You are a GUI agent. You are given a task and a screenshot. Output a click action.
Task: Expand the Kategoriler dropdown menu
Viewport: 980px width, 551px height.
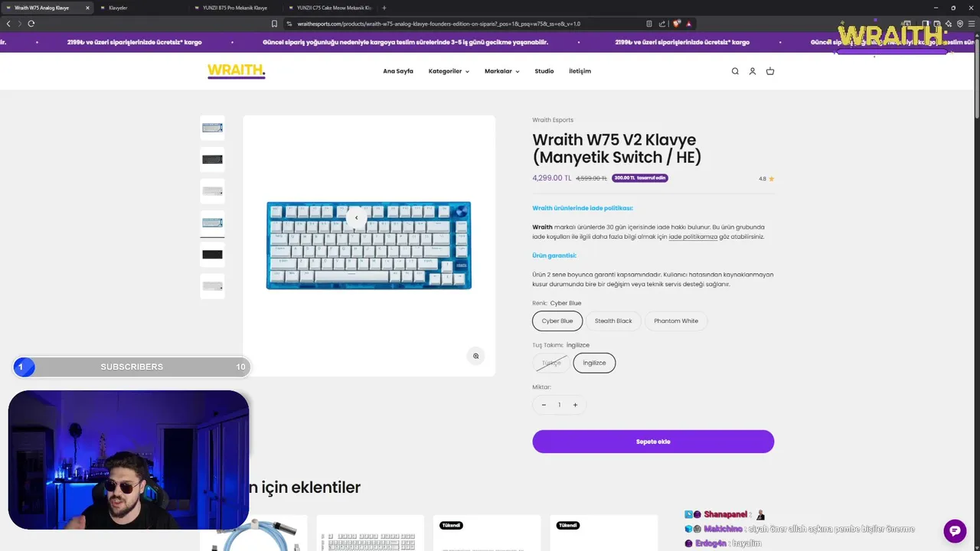pos(449,71)
